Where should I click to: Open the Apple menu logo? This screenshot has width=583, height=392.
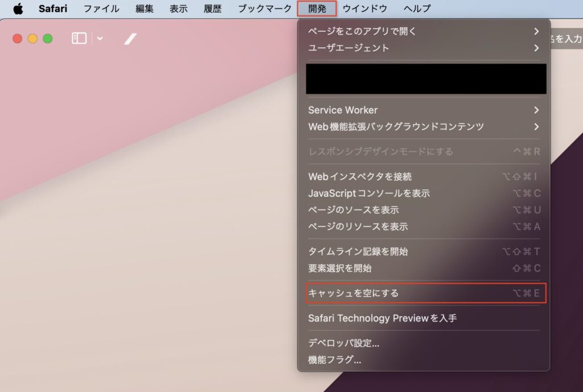pos(18,9)
